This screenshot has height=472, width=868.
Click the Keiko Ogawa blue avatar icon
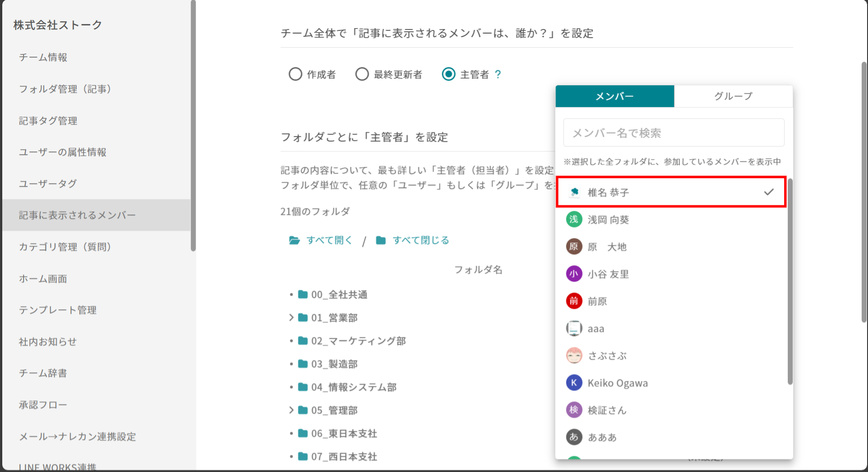point(574,383)
